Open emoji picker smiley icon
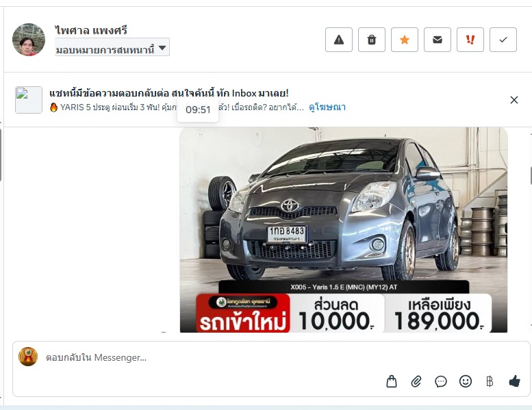Image resolution: width=532 pixels, height=410 pixels. click(x=466, y=381)
